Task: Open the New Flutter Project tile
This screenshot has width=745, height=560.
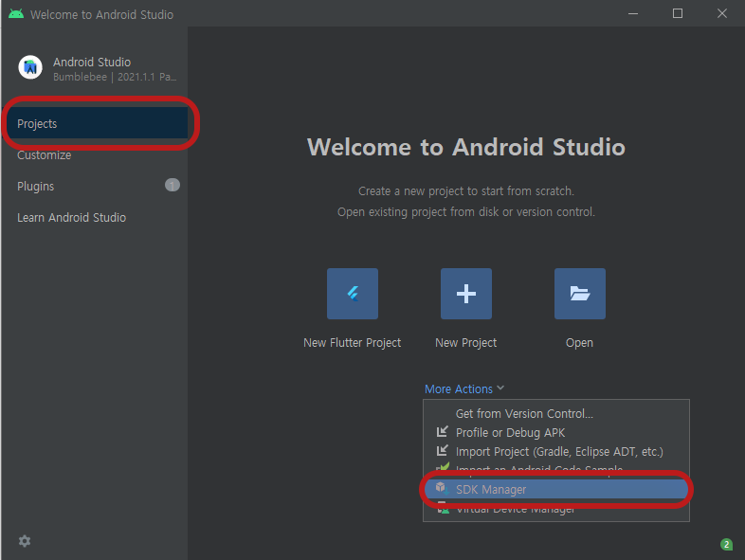Action: [x=352, y=294]
